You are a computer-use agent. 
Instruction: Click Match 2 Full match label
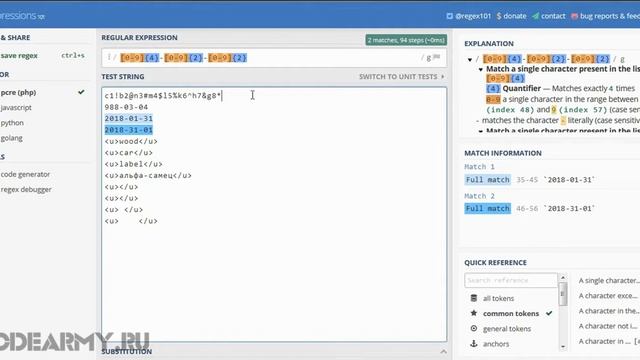coord(487,208)
